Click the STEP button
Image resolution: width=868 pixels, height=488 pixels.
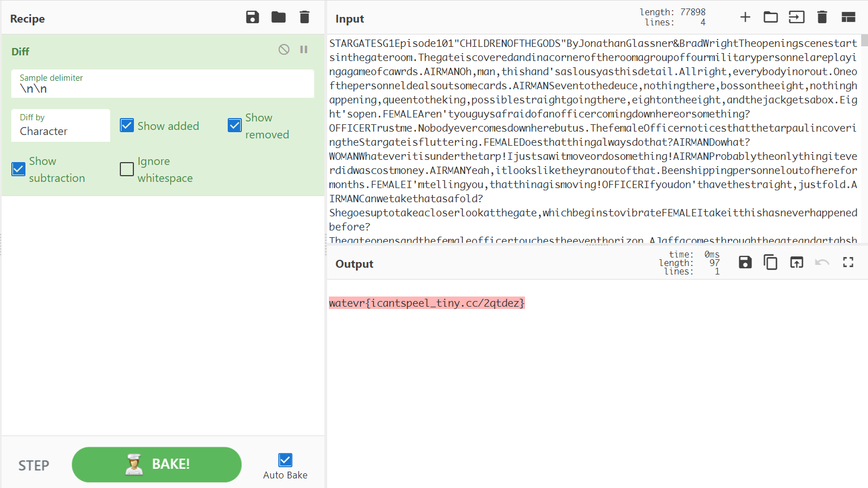pyautogui.click(x=34, y=465)
